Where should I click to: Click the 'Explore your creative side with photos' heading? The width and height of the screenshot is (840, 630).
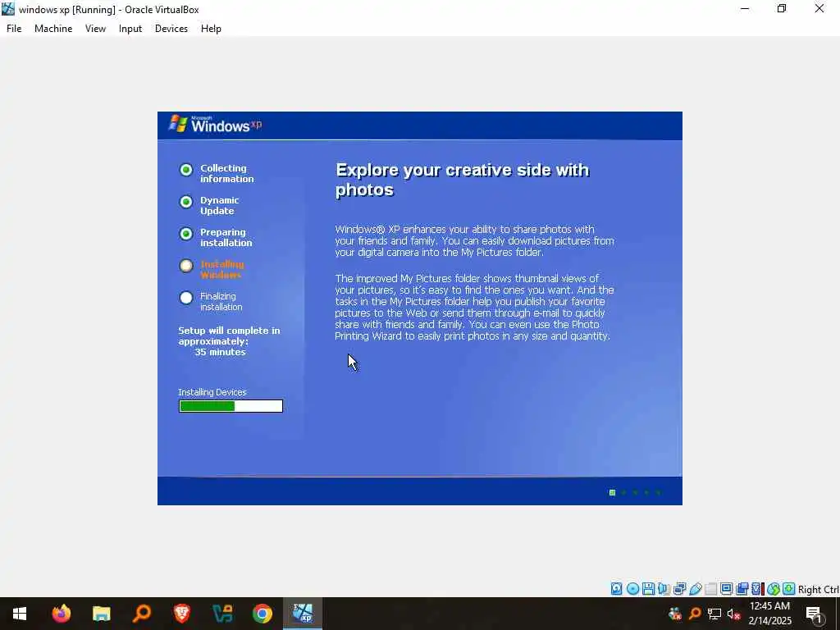[463, 180]
